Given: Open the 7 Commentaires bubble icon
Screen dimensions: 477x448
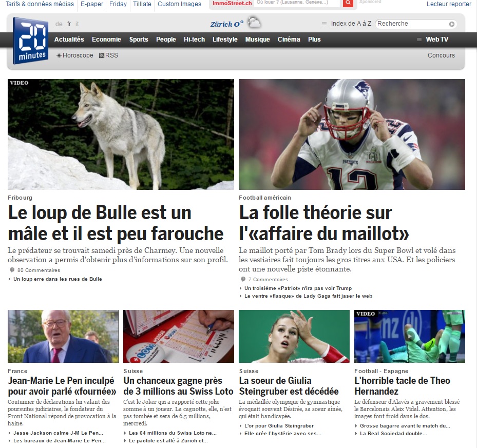Looking at the screenshot, I should (x=243, y=279).
